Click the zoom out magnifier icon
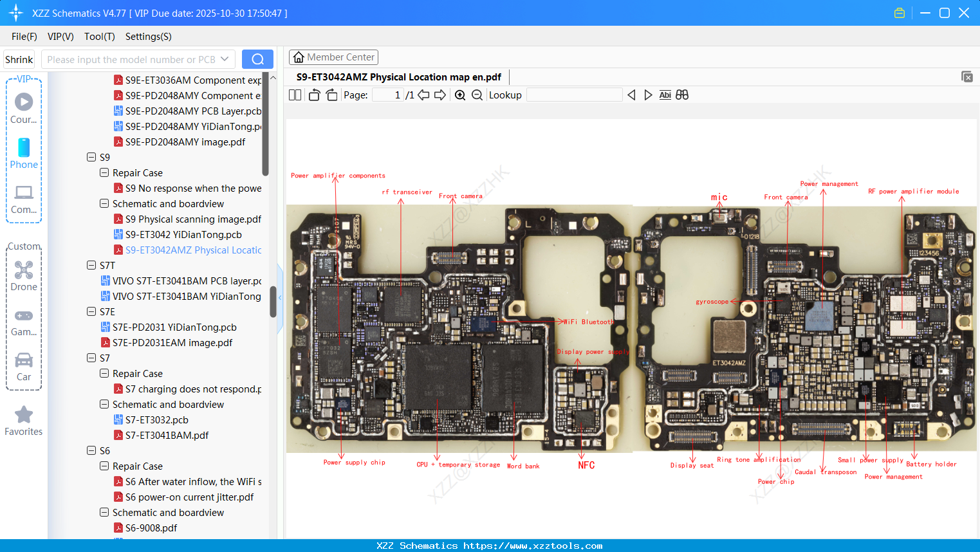The image size is (980, 552). pos(477,95)
